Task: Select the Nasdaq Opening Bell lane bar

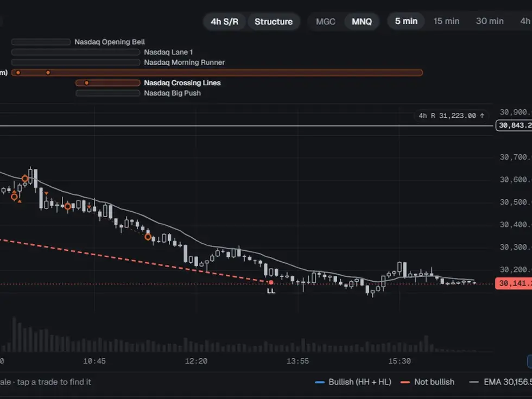Action: click(41, 42)
